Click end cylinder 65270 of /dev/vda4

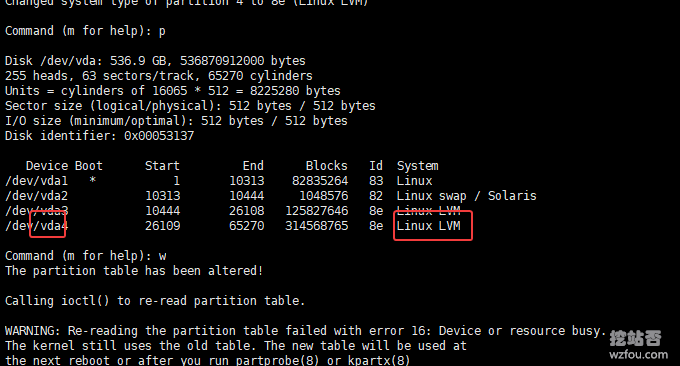pyautogui.click(x=246, y=226)
